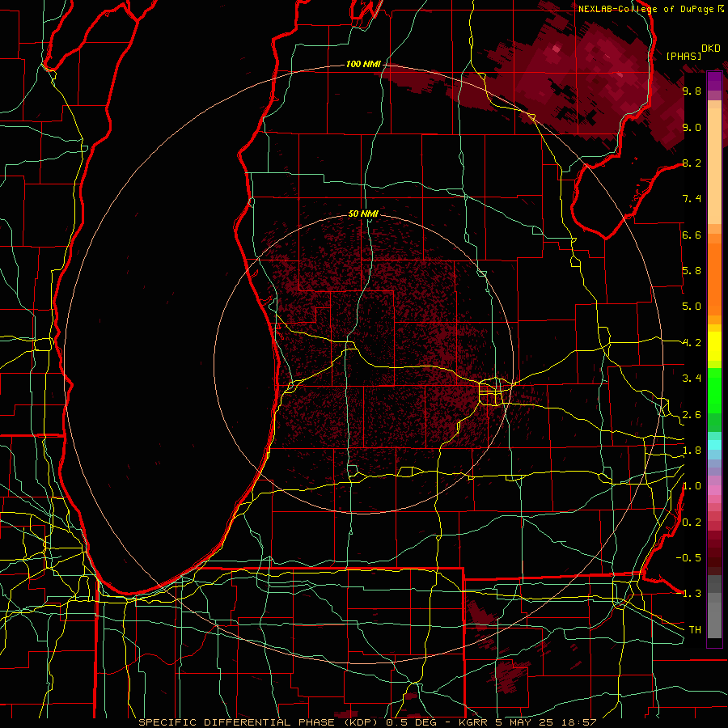Click the "100 NMI" range ring label
Viewport: 728px width, 728px height.
[x=362, y=64]
